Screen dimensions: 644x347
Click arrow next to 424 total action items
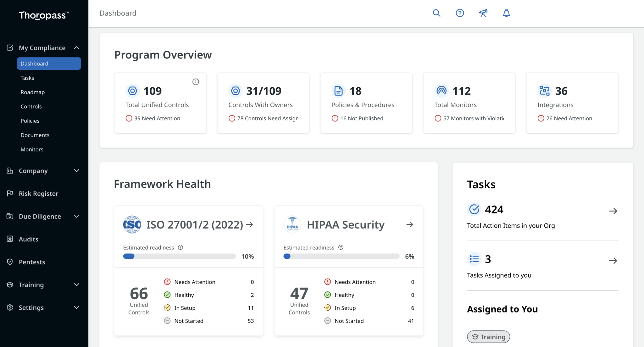coord(613,211)
